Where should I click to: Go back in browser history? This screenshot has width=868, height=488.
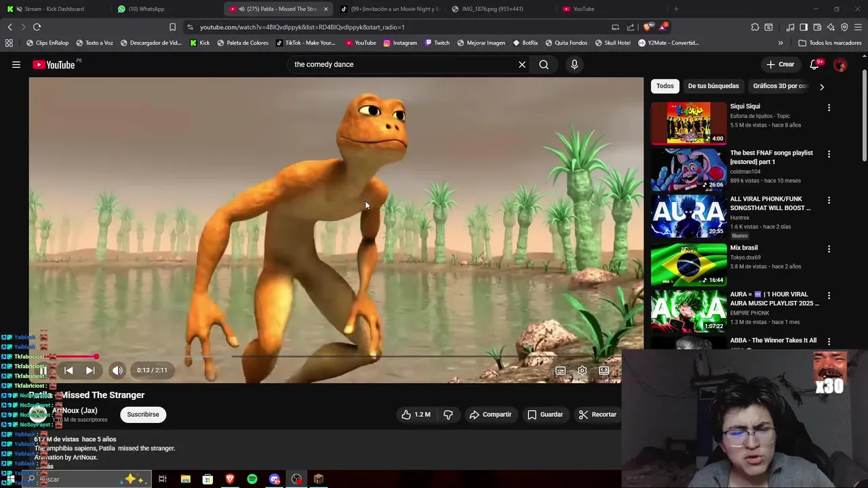click(9, 27)
